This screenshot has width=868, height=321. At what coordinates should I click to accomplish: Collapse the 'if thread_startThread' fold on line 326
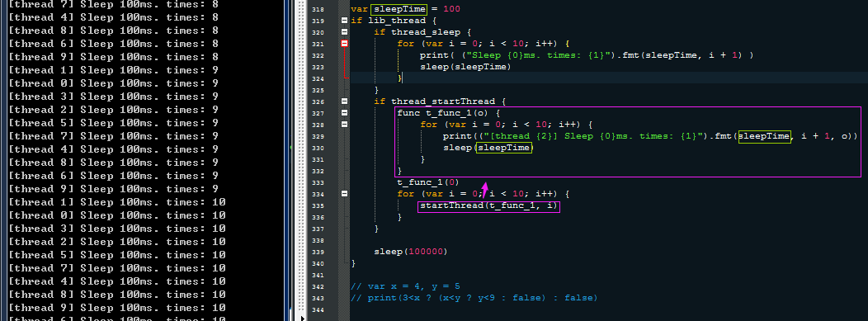(x=344, y=101)
